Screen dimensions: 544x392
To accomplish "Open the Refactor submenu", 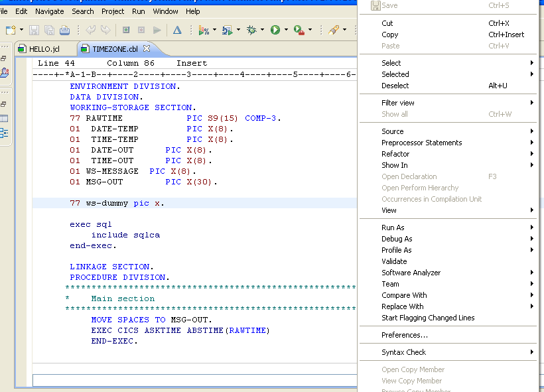I will click(448, 154).
